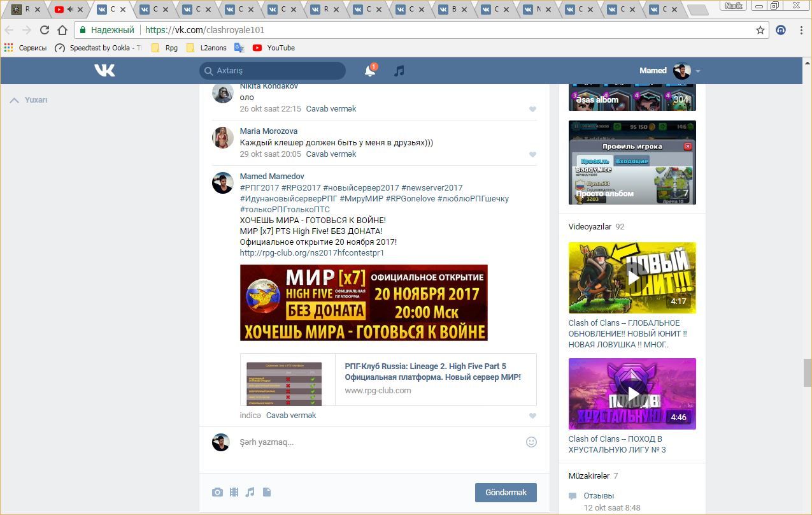Open Mamed Mamedov's profile name
The width and height of the screenshot is (812, 515).
(272, 177)
